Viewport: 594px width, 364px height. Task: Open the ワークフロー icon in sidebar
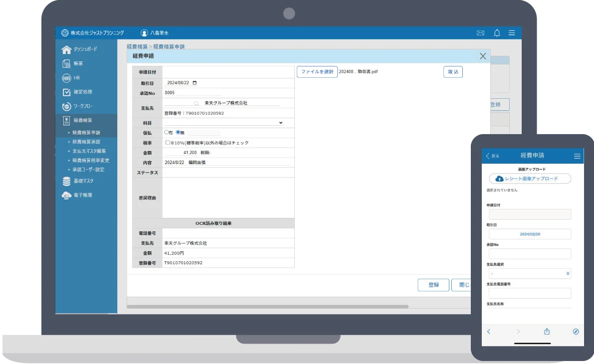click(x=66, y=106)
